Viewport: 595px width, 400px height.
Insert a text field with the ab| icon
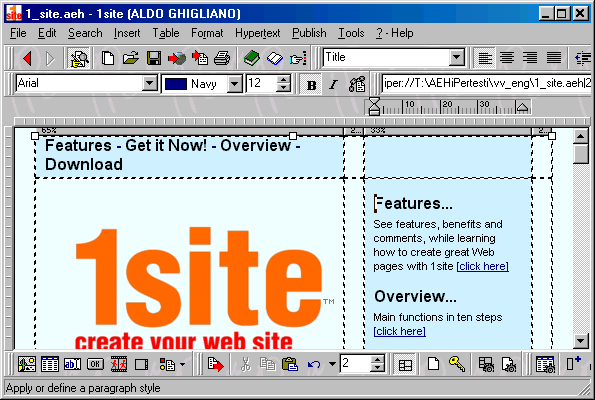pos(72,364)
